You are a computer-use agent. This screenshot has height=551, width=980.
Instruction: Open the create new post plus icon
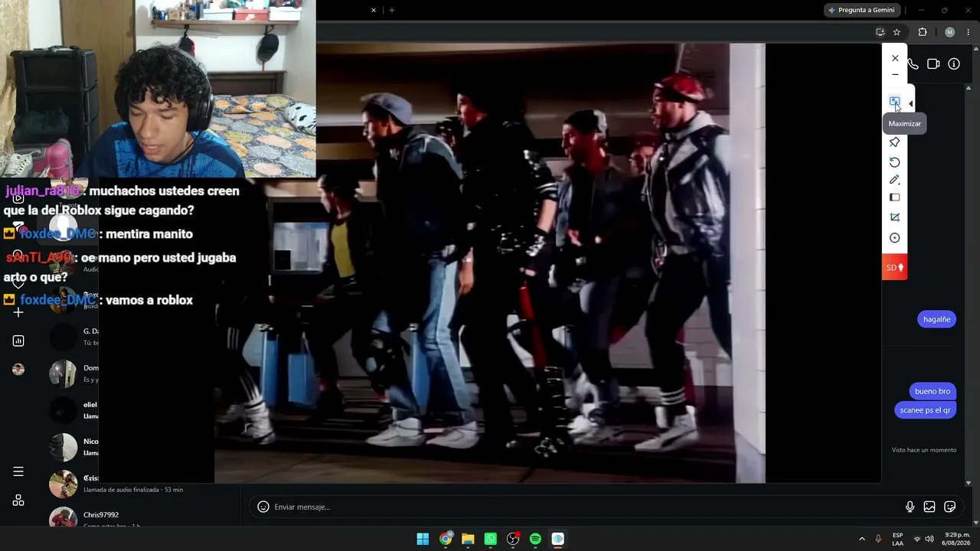[x=18, y=312]
